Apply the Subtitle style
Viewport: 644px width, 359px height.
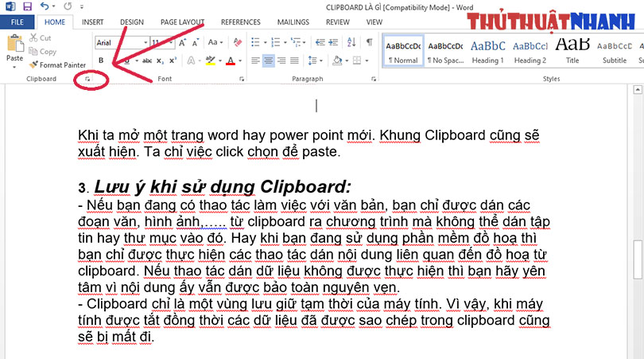pyautogui.click(x=615, y=51)
